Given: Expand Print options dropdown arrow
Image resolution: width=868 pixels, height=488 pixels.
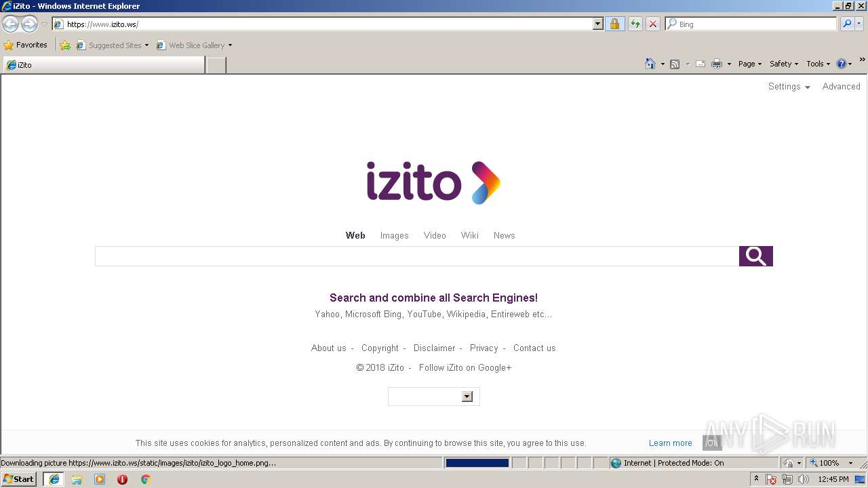Looking at the screenshot, I should tap(729, 64).
